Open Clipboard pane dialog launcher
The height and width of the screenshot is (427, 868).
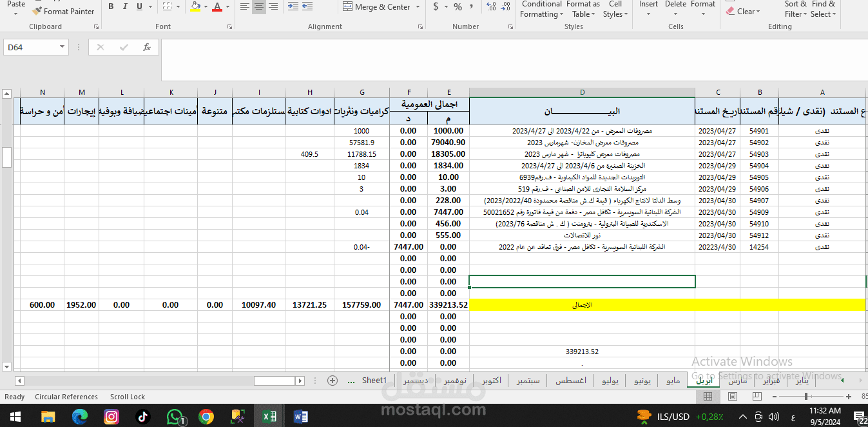96,27
